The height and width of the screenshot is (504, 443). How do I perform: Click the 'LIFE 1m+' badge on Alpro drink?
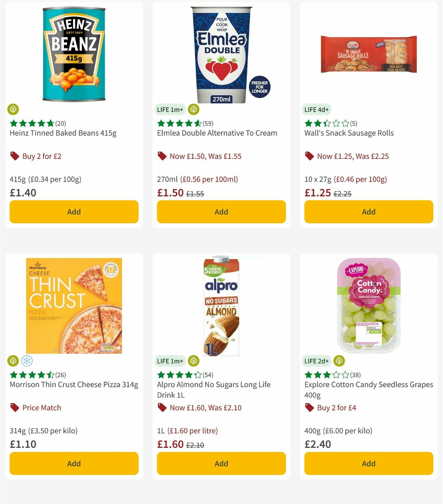pos(170,361)
